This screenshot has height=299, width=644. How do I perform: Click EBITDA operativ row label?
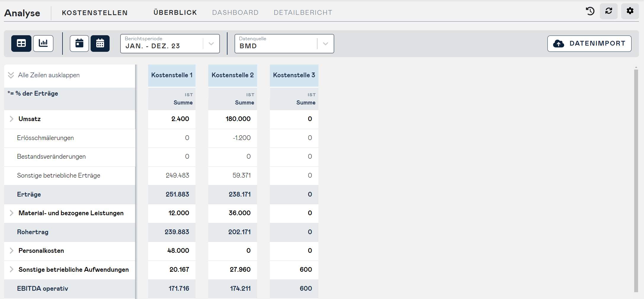43,289
